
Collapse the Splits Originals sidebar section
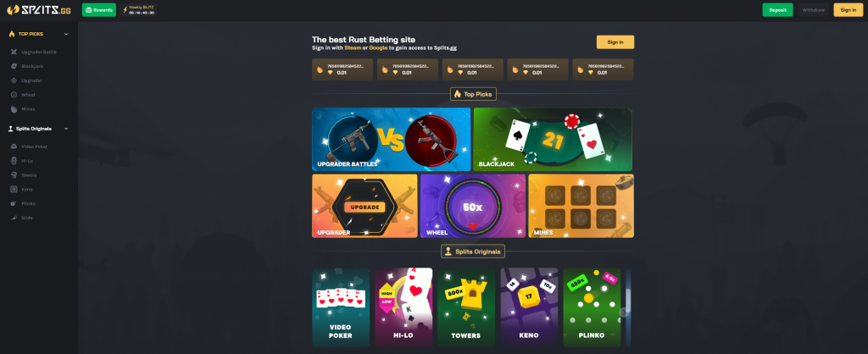tap(66, 129)
